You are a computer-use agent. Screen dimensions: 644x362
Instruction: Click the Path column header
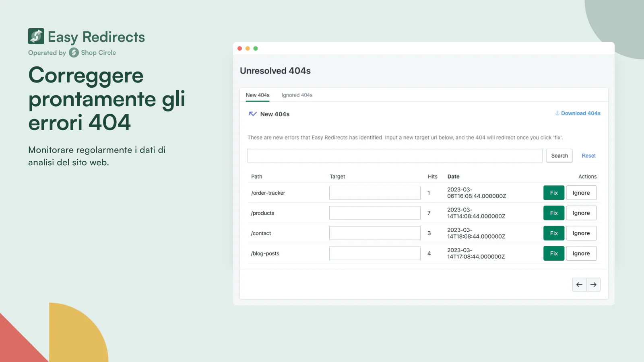coord(256,177)
